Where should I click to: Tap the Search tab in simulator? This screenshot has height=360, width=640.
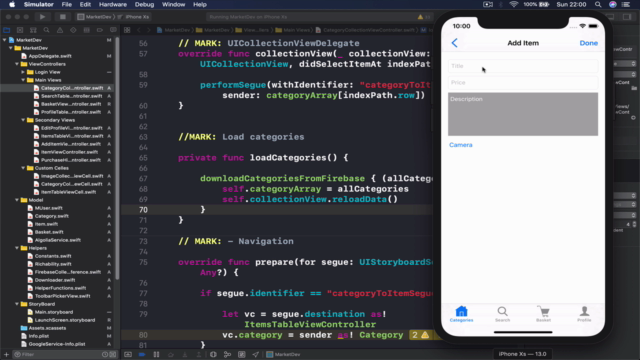502,314
